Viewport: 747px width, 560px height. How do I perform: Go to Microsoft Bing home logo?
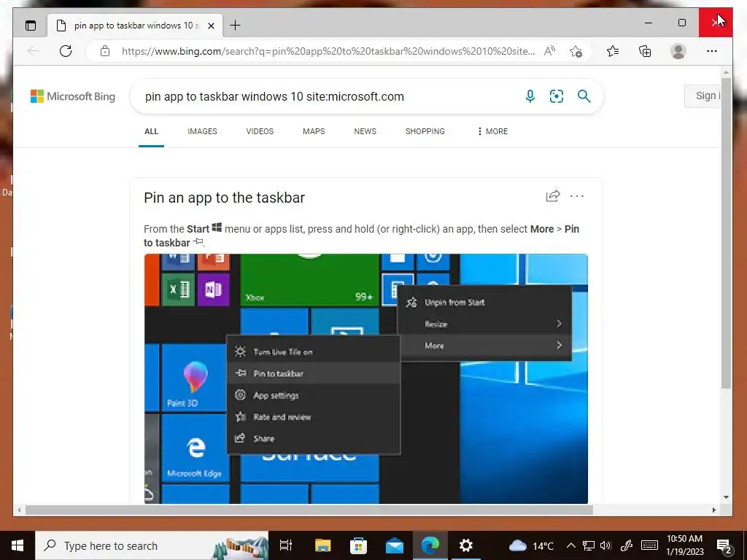[x=73, y=96]
